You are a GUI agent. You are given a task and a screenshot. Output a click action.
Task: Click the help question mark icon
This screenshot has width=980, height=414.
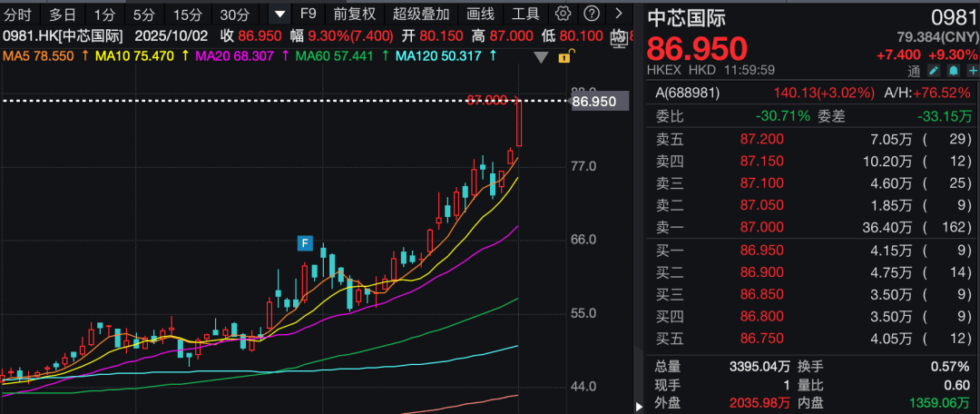(592, 14)
